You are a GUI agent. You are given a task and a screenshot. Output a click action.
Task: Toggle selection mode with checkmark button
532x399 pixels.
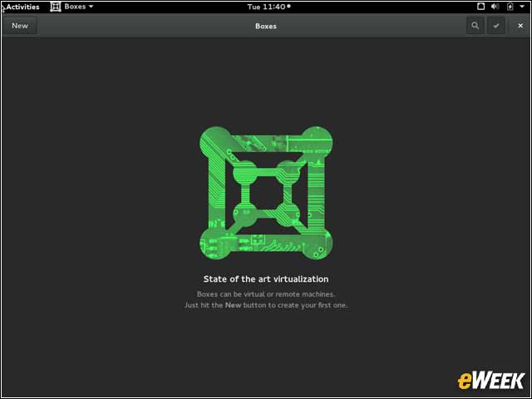[496, 26]
